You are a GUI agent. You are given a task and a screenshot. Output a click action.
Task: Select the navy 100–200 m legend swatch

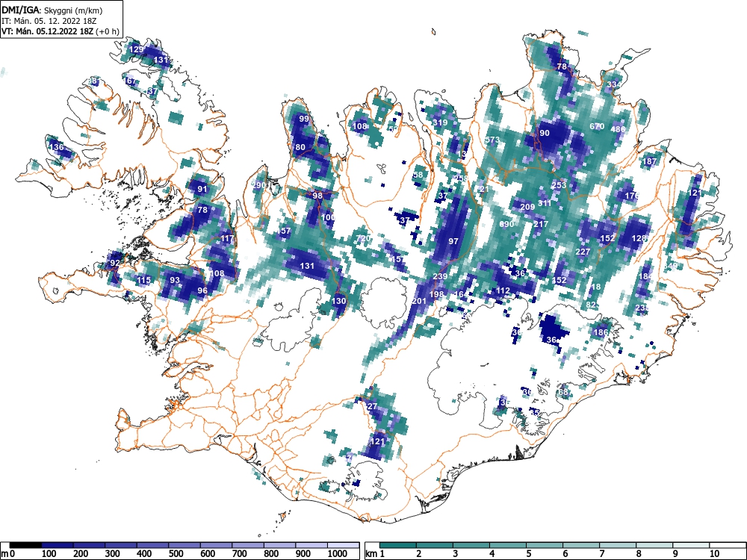[58, 544]
